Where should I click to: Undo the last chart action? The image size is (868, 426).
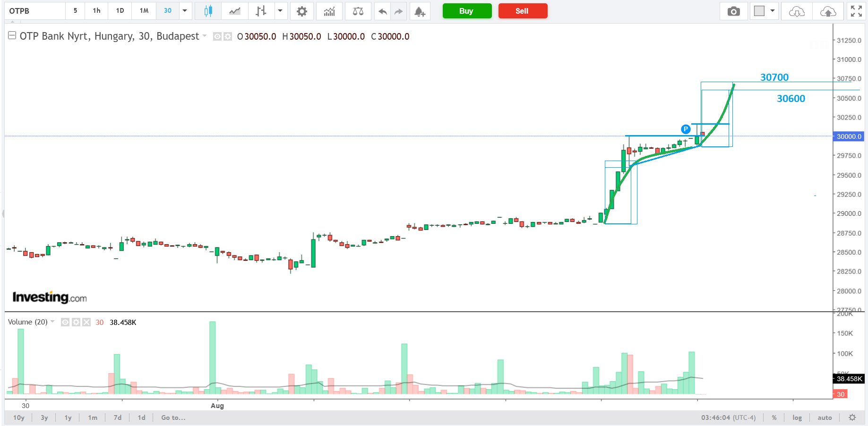(383, 11)
